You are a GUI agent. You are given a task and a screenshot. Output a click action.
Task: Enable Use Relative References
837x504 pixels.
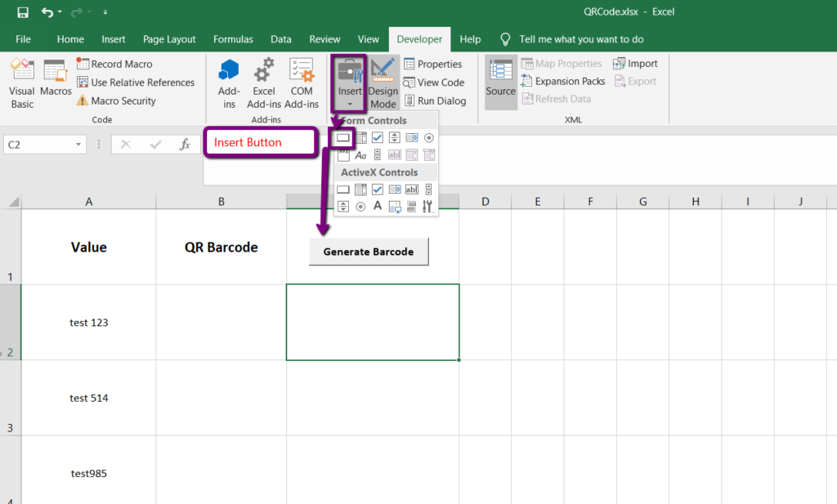tap(136, 82)
